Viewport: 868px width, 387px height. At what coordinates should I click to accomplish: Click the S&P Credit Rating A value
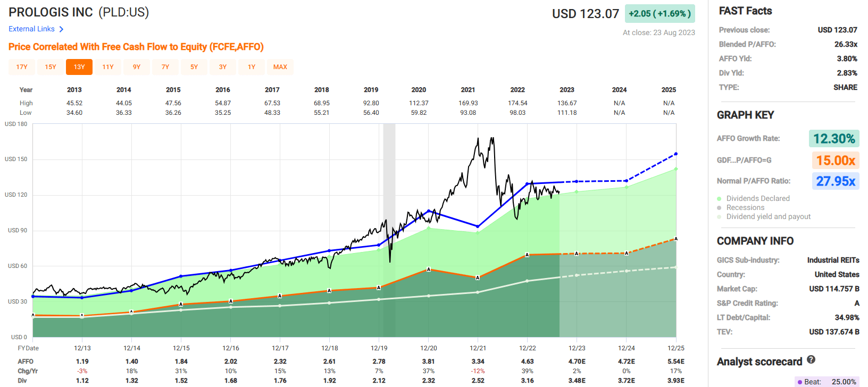pyautogui.click(x=857, y=303)
